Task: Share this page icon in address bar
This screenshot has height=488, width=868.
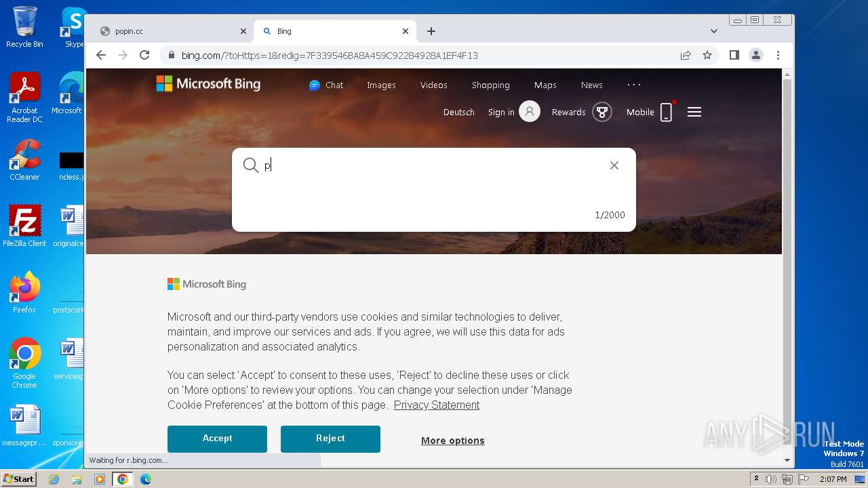Action: click(x=686, y=56)
